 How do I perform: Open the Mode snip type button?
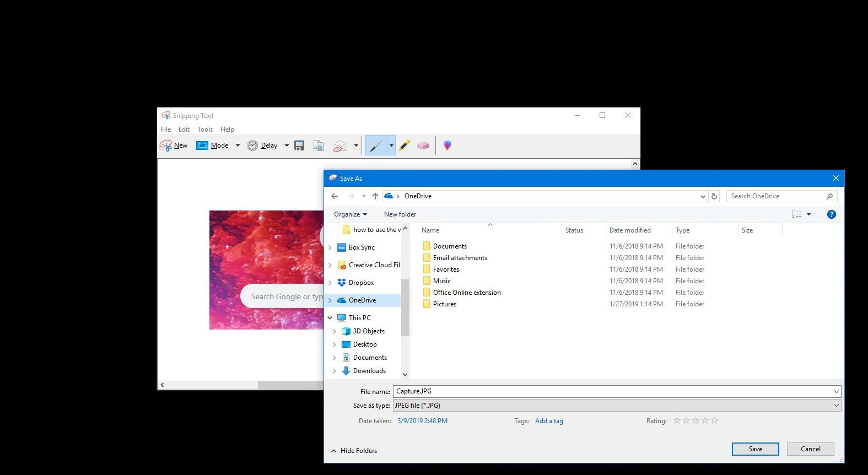pyautogui.click(x=213, y=145)
